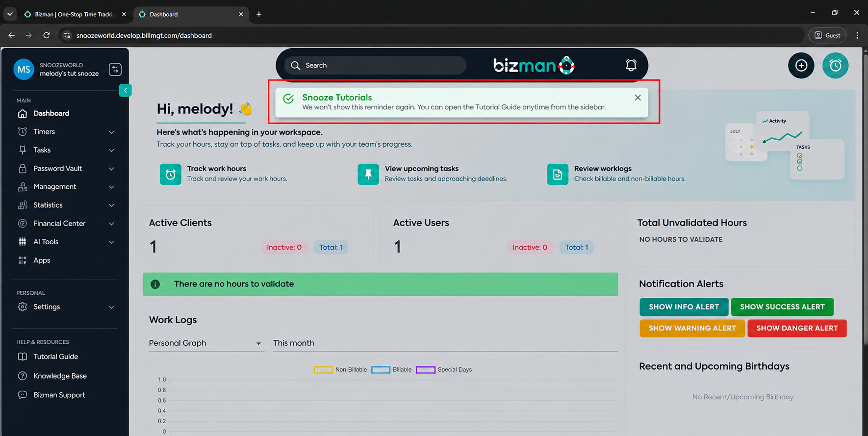Click the bizman logo in header
Viewport: 868px width, 436px height.
pyautogui.click(x=534, y=65)
